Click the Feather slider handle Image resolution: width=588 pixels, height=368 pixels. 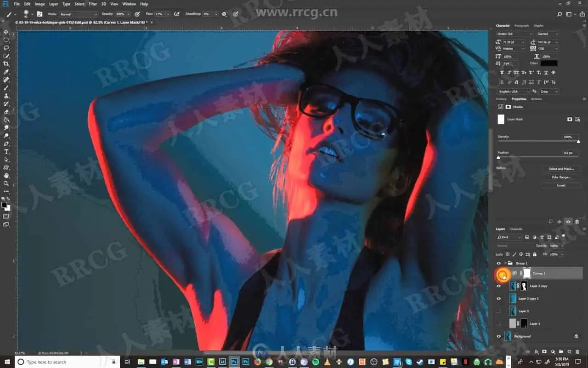(x=498, y=157)
